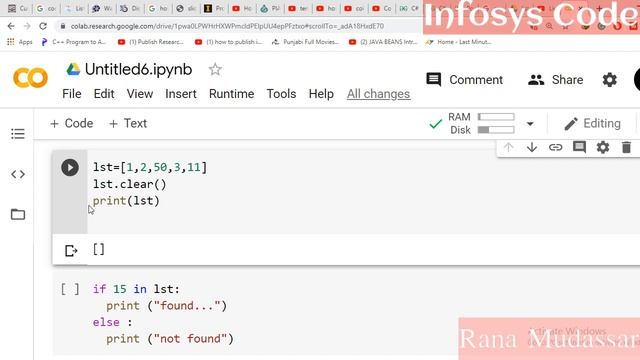Image resolution: width=640 pixels, height=360 pixels.
Task: Click the print ("not found") line
Action: 170,339
